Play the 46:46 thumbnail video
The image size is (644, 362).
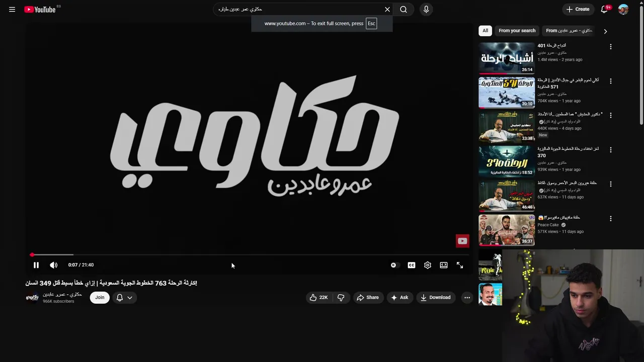coord(507,195)
